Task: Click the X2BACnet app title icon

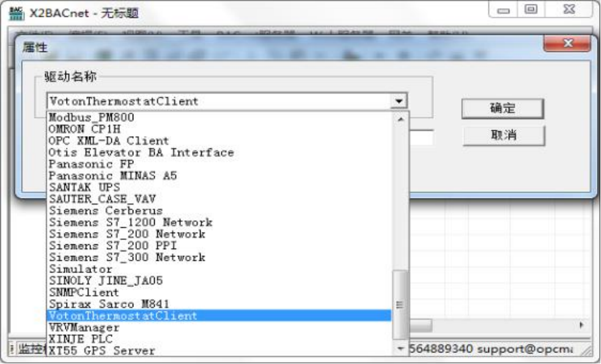Action: pyautogui.click(x=17, y=13)
